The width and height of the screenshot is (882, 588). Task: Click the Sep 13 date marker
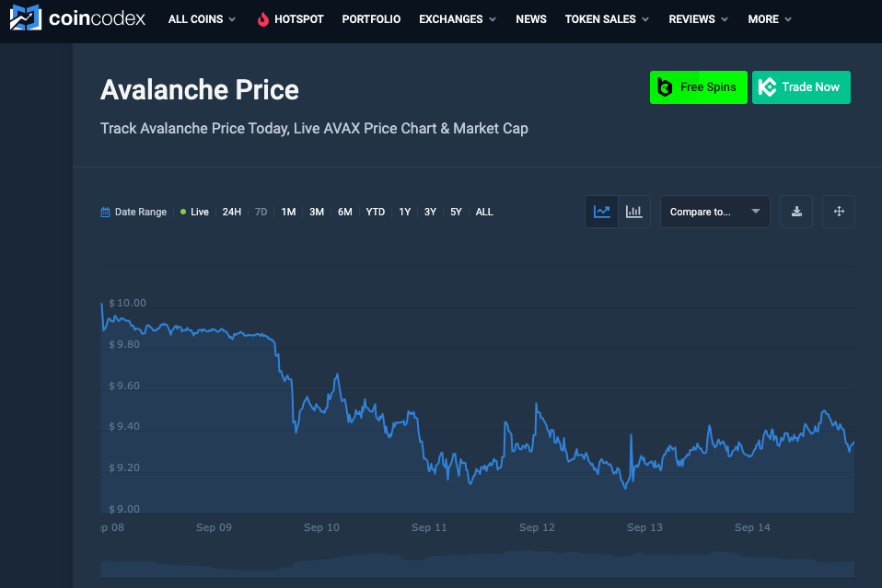pyautogui.click(x=644, y=527)
